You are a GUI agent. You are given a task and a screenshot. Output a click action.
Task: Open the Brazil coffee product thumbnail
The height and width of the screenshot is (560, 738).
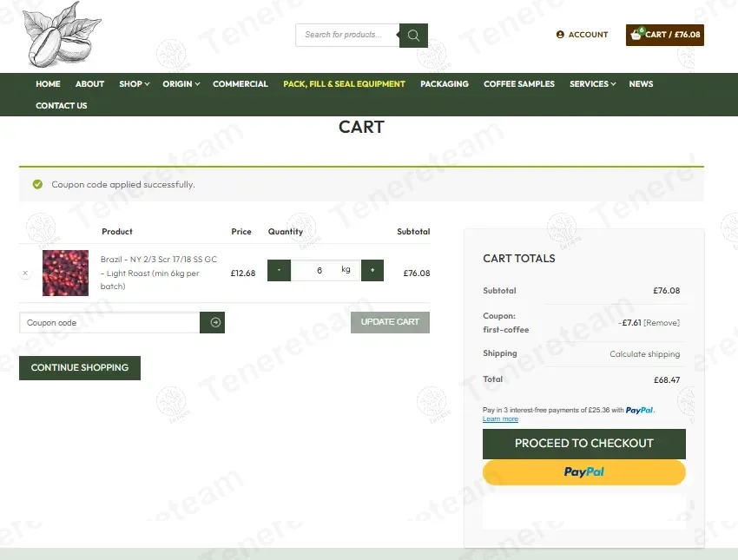tap(65, 273)
